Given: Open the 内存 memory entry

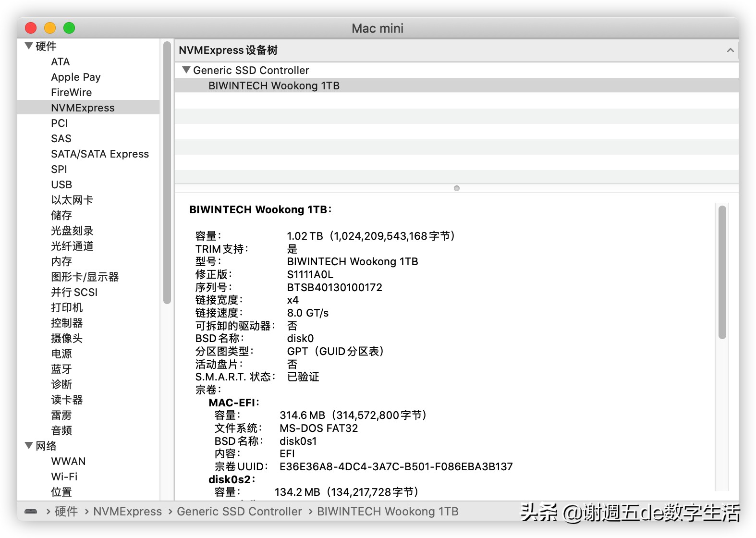Looking at the screenshot, I should pos(61,261).
